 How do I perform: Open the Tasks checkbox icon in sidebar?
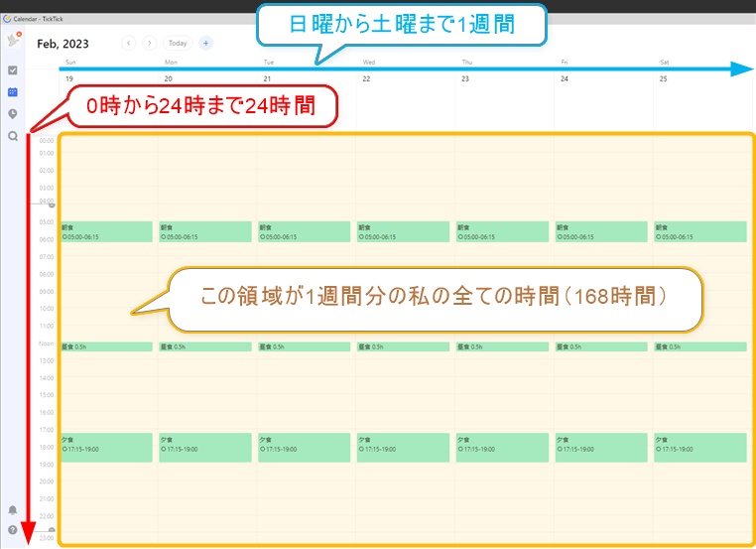coord(13,70)
